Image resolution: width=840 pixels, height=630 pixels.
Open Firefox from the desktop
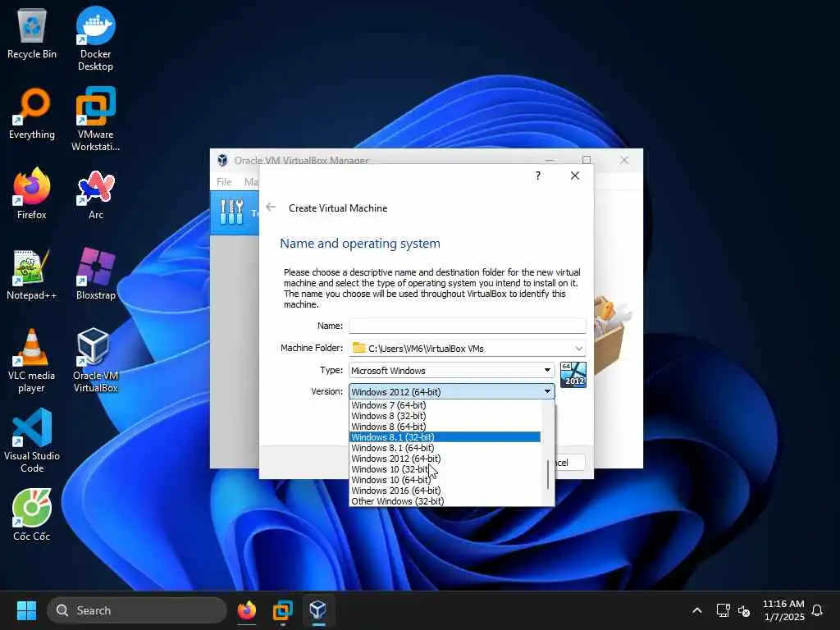32,193
